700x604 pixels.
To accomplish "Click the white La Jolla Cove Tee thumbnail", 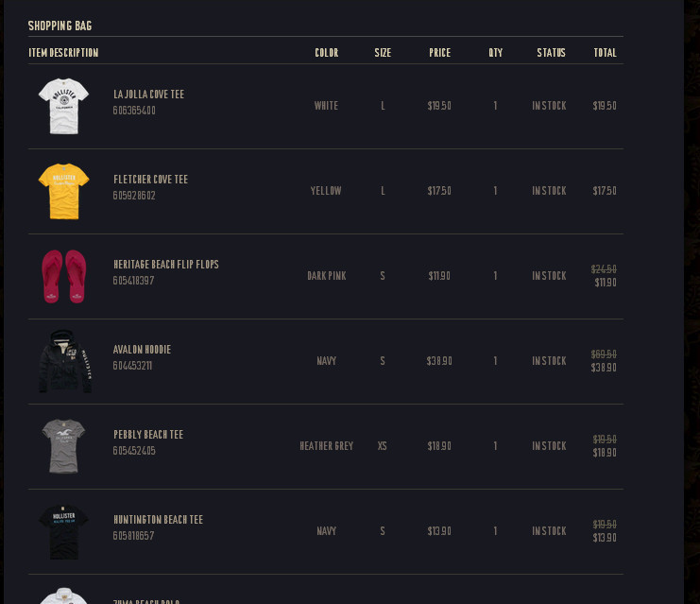I will point(63,105).
